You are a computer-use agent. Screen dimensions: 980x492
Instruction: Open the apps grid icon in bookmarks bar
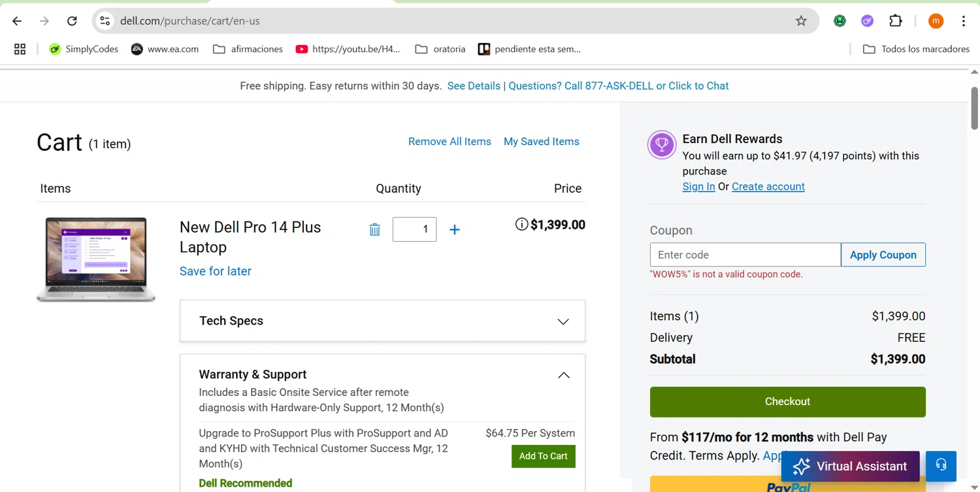pyautogui.click(x=20, y=49)
